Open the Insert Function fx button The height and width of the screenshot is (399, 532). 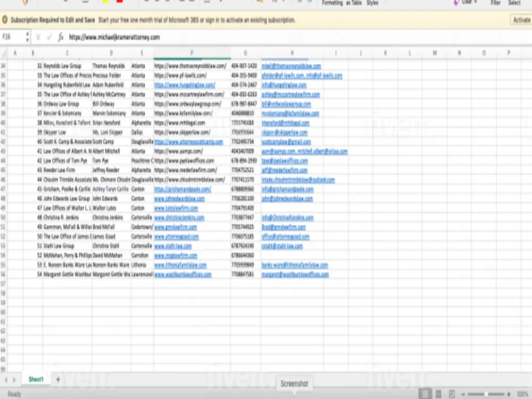[61, 37]
